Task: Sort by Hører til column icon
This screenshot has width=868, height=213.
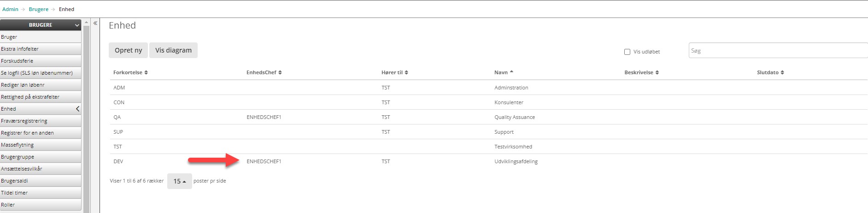Action: 406,73
